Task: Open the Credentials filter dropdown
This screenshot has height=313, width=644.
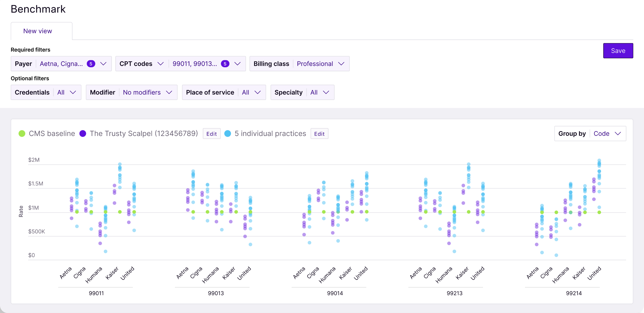Action: (46, 92)
